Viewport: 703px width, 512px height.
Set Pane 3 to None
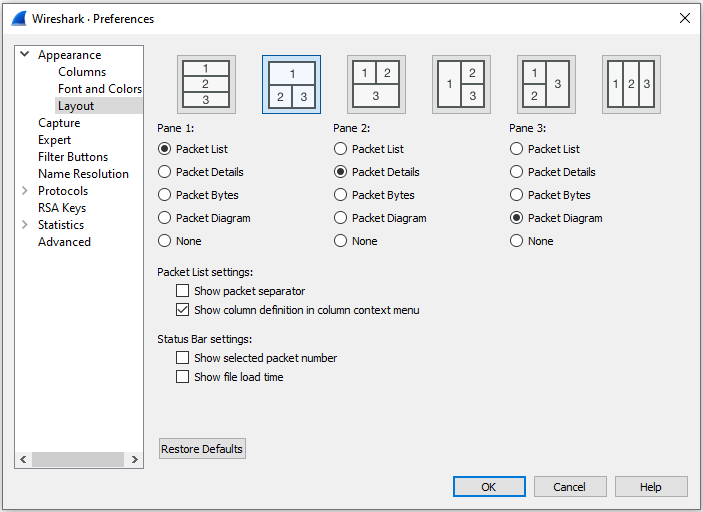coord(531,241)
